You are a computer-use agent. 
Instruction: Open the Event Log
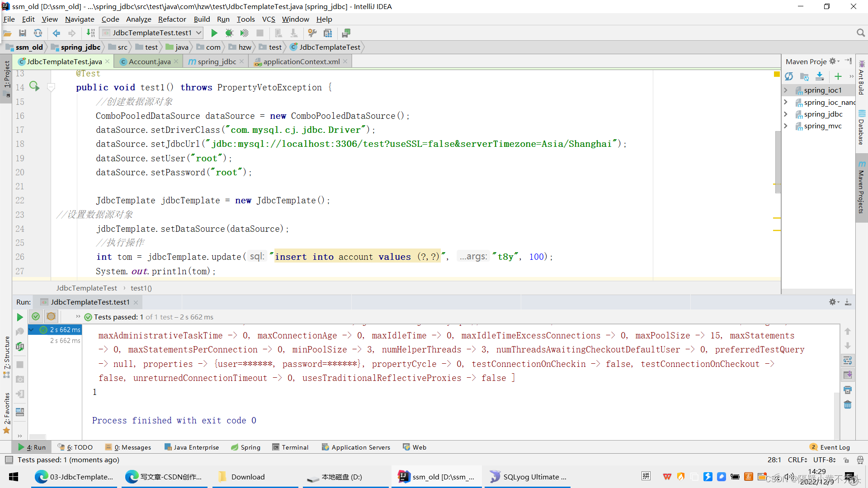(x=834, y=447)
